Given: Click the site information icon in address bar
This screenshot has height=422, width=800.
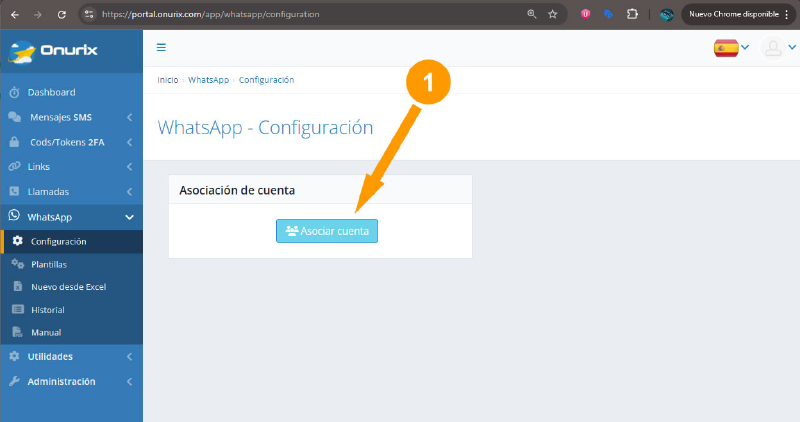Looking at the screenshot, I should point(89,14).
